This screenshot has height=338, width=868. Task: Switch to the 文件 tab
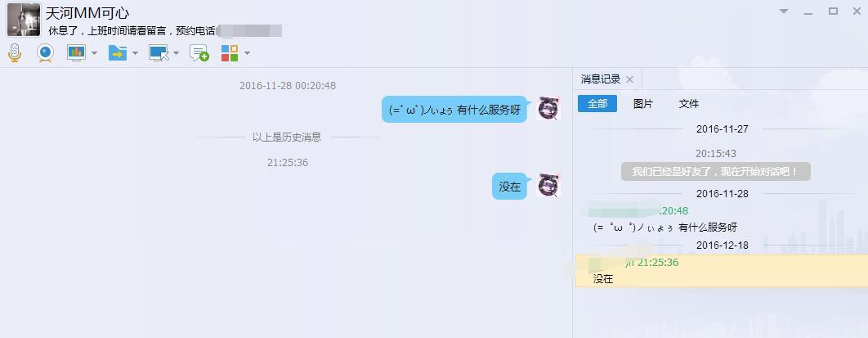coord(689,104)
